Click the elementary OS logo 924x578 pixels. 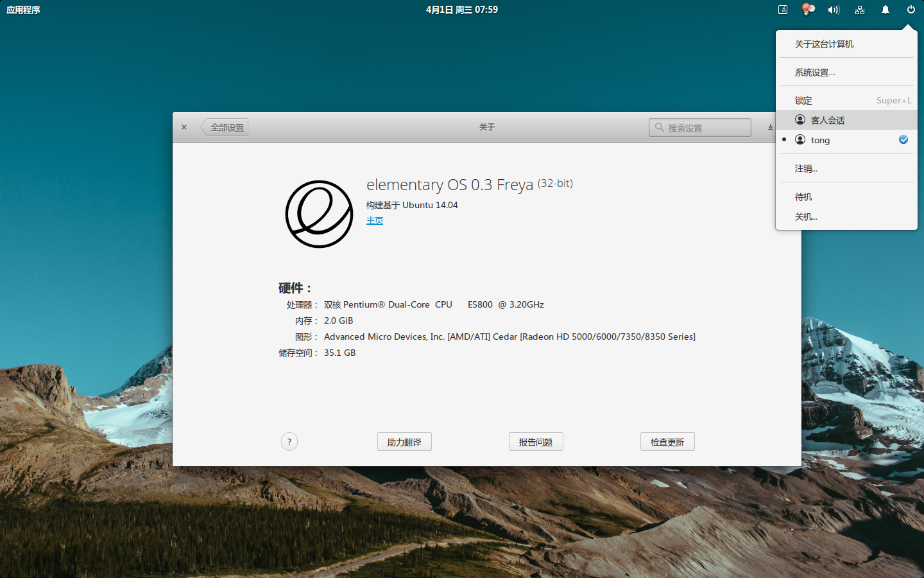click(319, 214)
